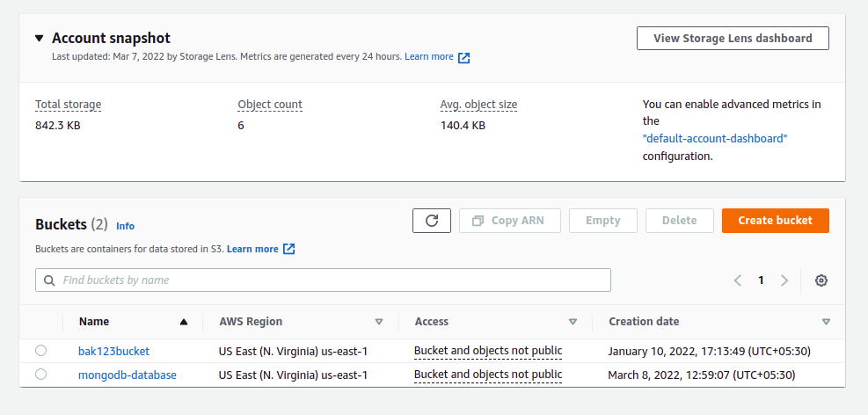Sort by Name ascending arrow
The image size is (868, 415).
point(183,322)
